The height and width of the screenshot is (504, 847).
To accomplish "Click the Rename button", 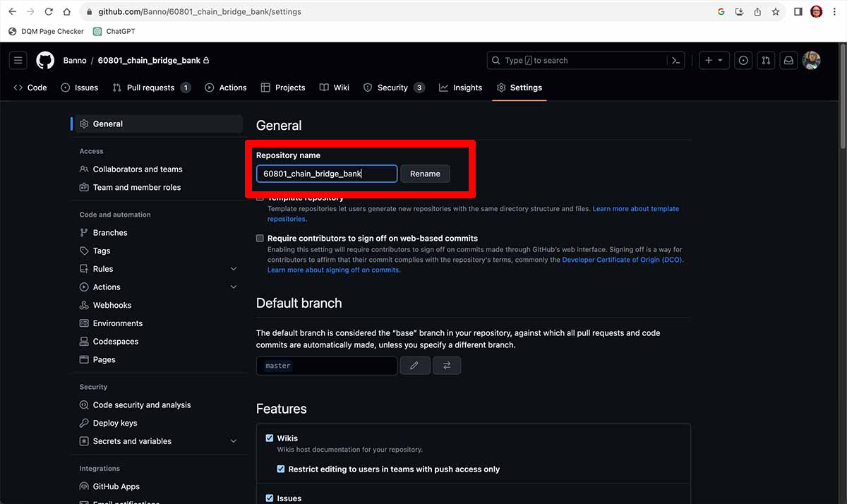I will point(425,174).
